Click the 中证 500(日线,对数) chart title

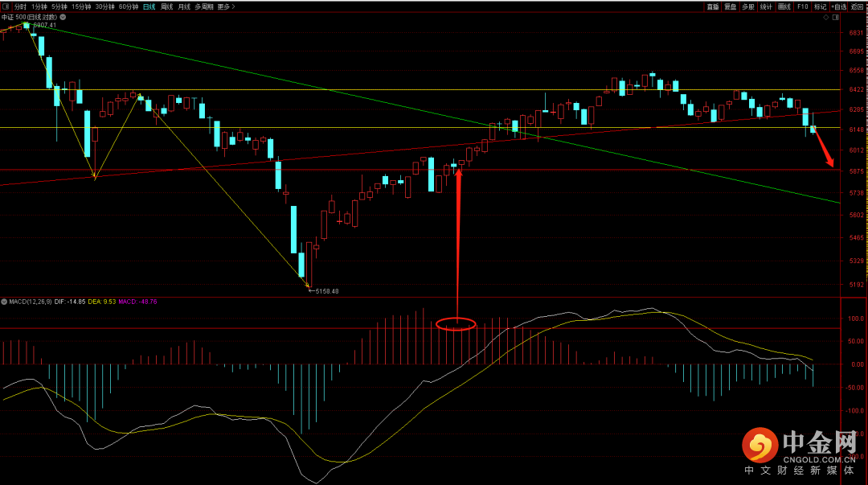pyautogui.click(x=30, y=17)
